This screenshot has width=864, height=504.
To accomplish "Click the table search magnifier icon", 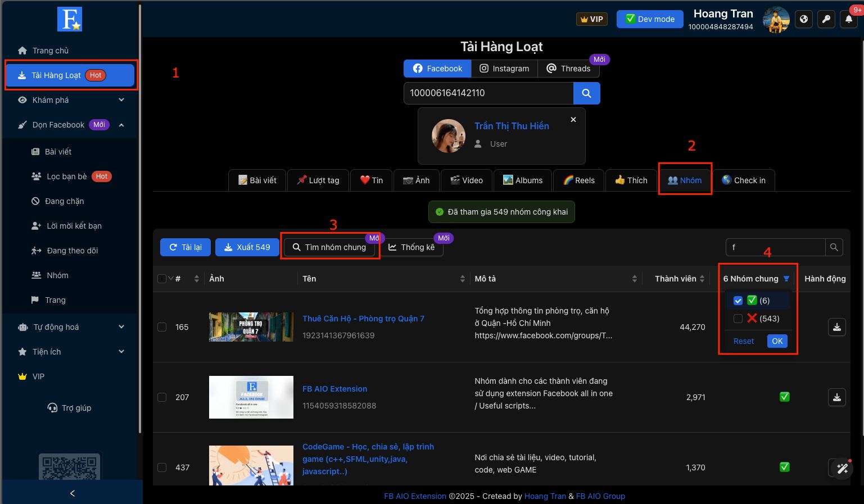I will 834,247.
